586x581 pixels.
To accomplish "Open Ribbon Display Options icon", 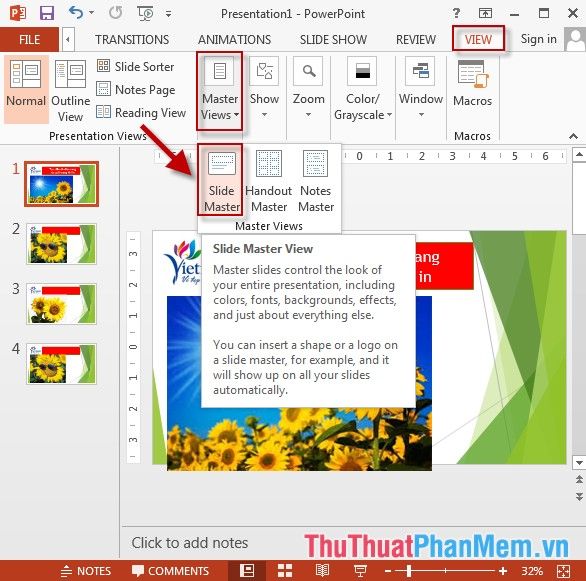I will (485, 13).
